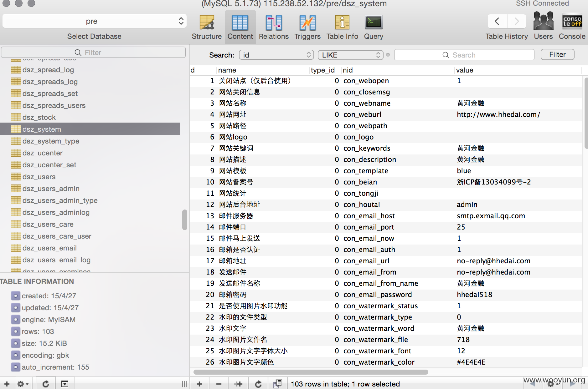Open the search field dropdown set to id
588x389 pixels.
coord(276,55)
